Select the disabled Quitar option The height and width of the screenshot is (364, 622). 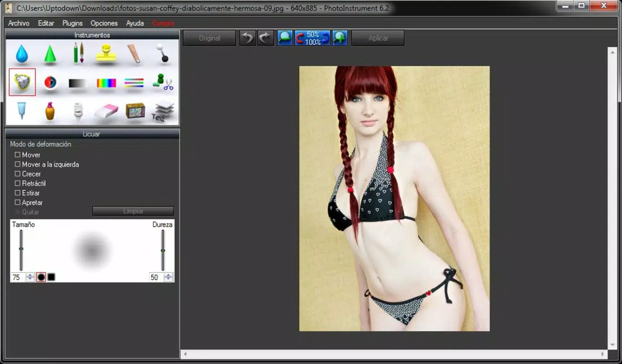point(18,212)
